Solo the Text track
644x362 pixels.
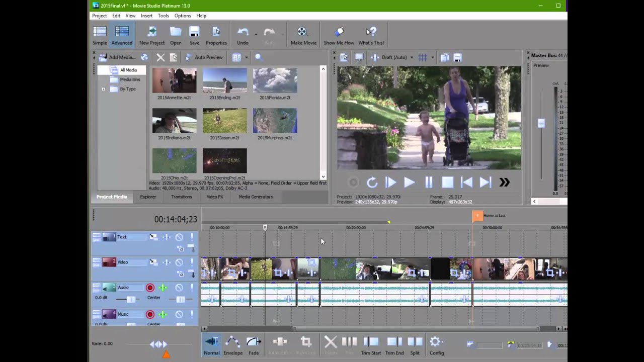pos(192,237)
